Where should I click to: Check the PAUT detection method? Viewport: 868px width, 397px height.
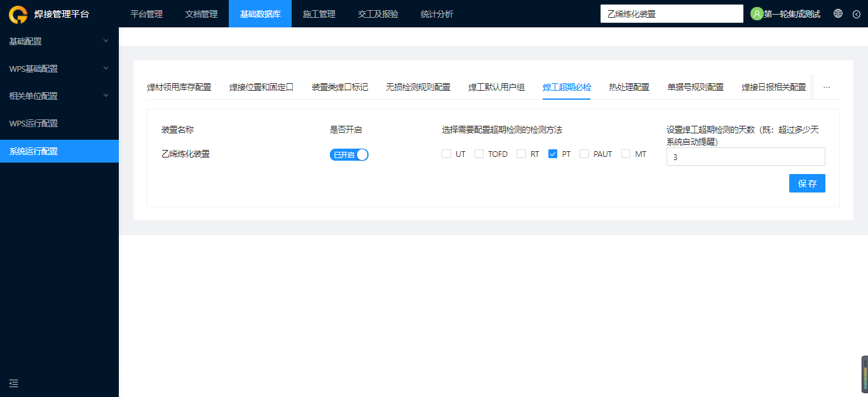click(584, 154)
